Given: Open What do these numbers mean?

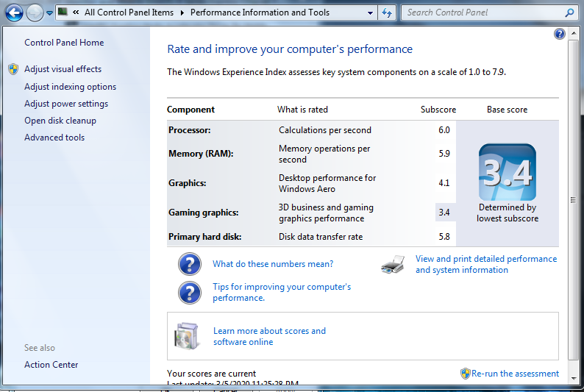Looking at the screenshot, I should tap(273, 264).
